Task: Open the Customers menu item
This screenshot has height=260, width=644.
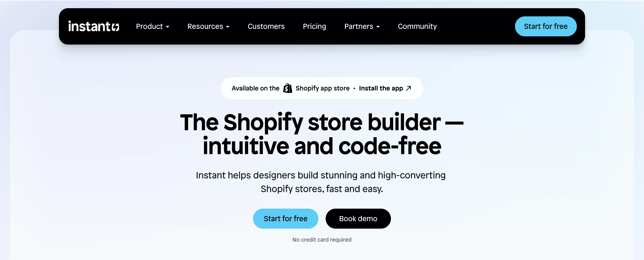Action: [266, 26]
